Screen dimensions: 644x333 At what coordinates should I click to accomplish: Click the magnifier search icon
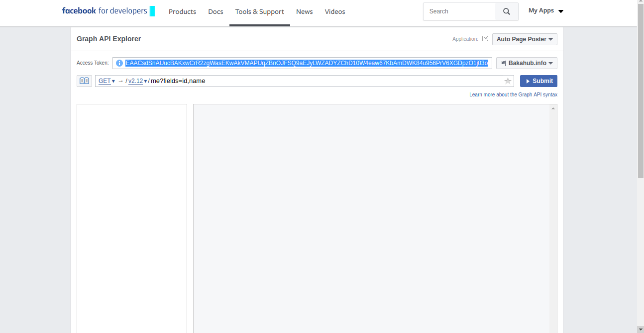507,11
